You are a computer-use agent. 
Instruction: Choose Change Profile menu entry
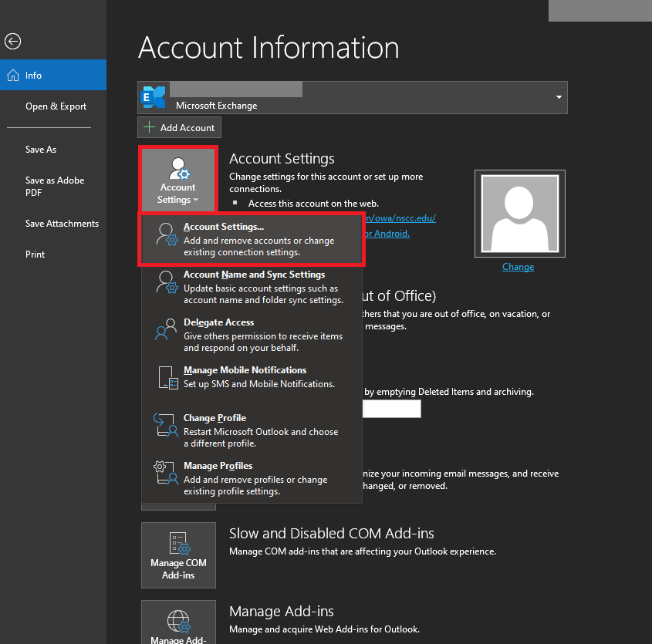point(252,430)
